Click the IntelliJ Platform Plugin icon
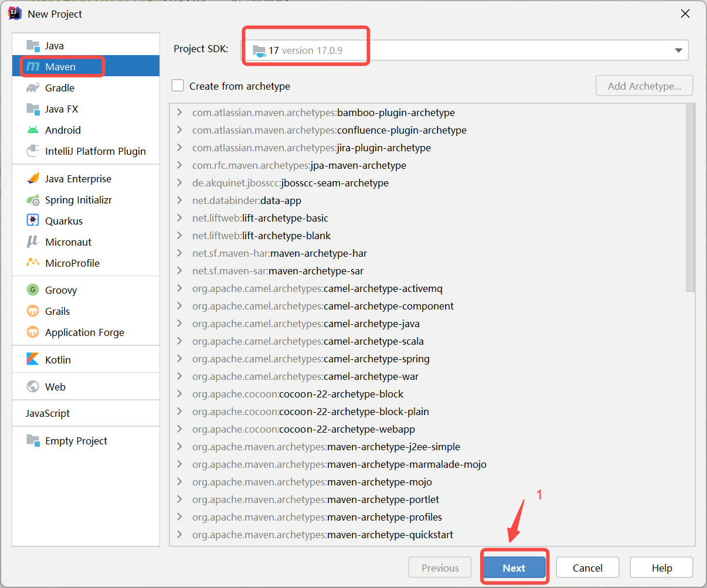707x588 pixels. 33,151
